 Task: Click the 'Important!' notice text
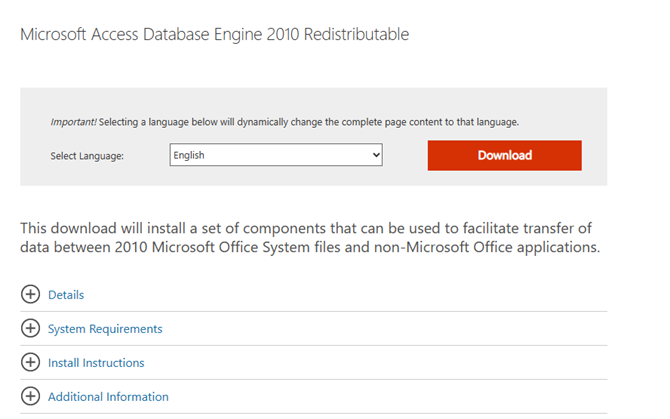pos(285,122)
